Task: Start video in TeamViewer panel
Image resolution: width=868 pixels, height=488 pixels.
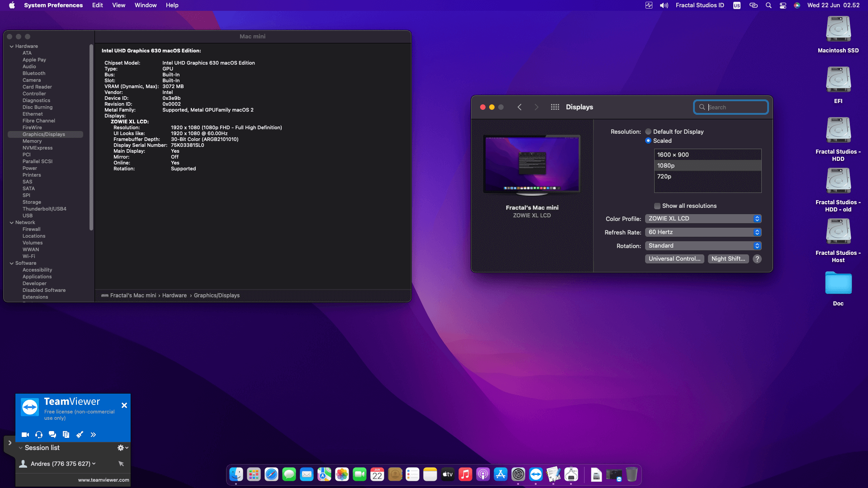Action: click(x=25, y=435)
